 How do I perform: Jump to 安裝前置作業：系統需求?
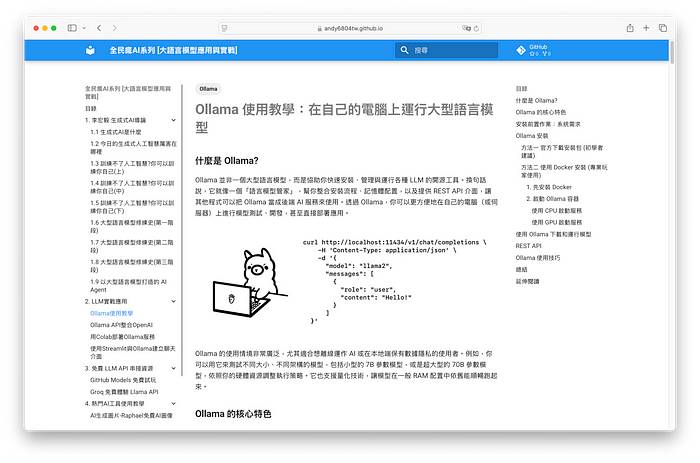(548, 124)
